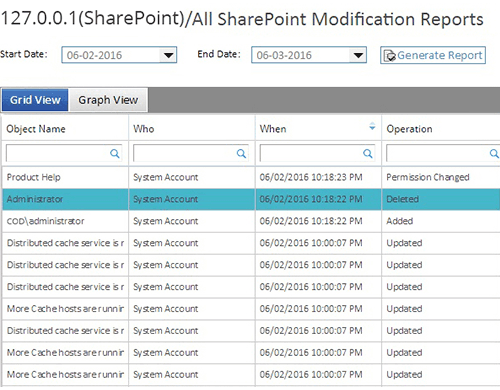Click the Added operation cell
This screenshot has height=390, width=500.
tap(441, 221)
